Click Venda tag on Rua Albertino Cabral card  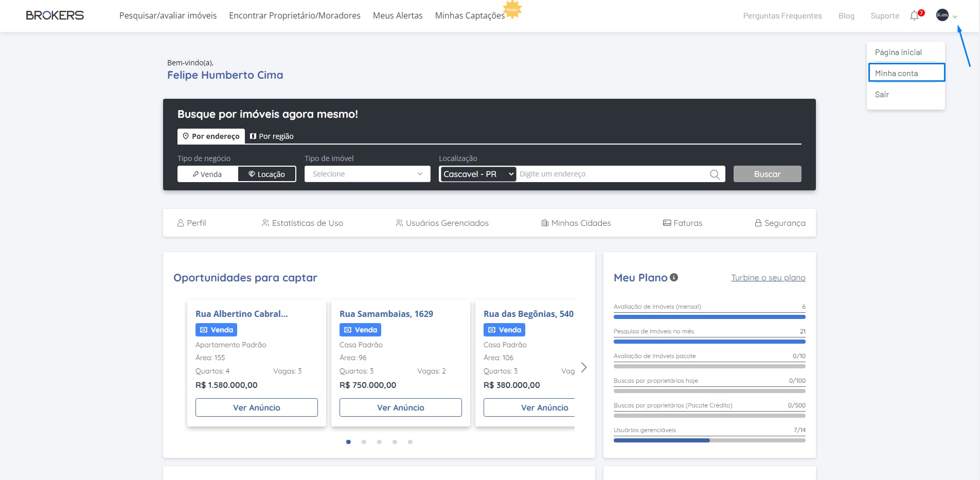coord(216,330)
